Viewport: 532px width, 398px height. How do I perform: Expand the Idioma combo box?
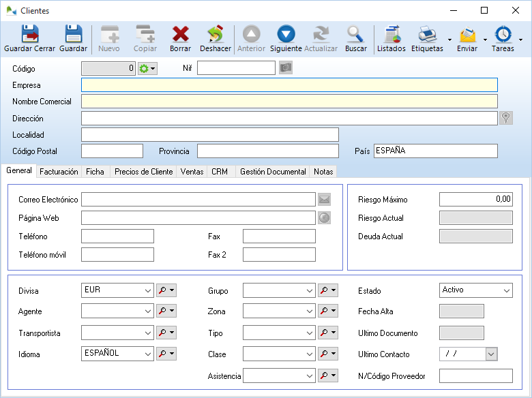click(148, 354)
